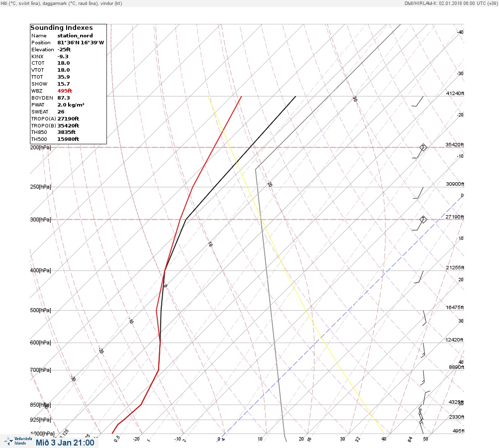Click the 925[hPa] pressure label
499x448 pixels.
click(40, 420)
